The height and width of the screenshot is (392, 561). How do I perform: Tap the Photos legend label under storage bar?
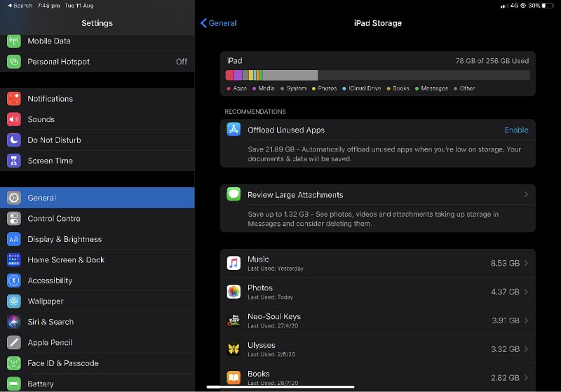(x=327, y=88)
